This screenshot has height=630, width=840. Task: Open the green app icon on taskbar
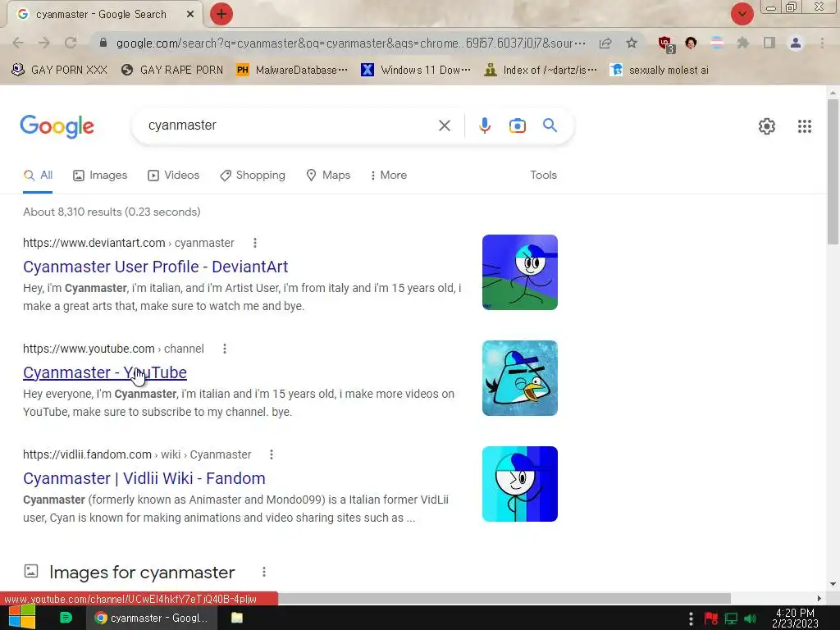[x=66, y=618]
